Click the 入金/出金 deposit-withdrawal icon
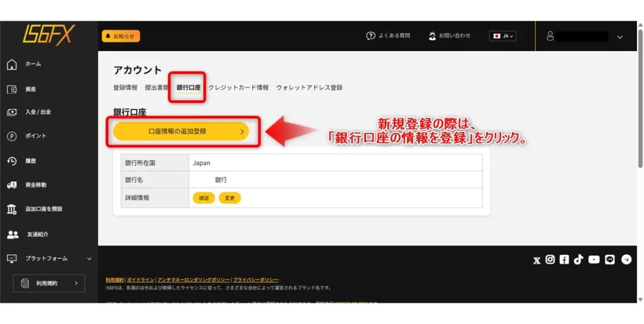 (x=12, y=112)
